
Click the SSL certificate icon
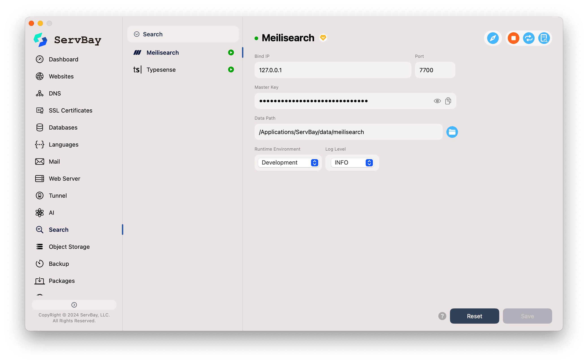tap(40, 110)
